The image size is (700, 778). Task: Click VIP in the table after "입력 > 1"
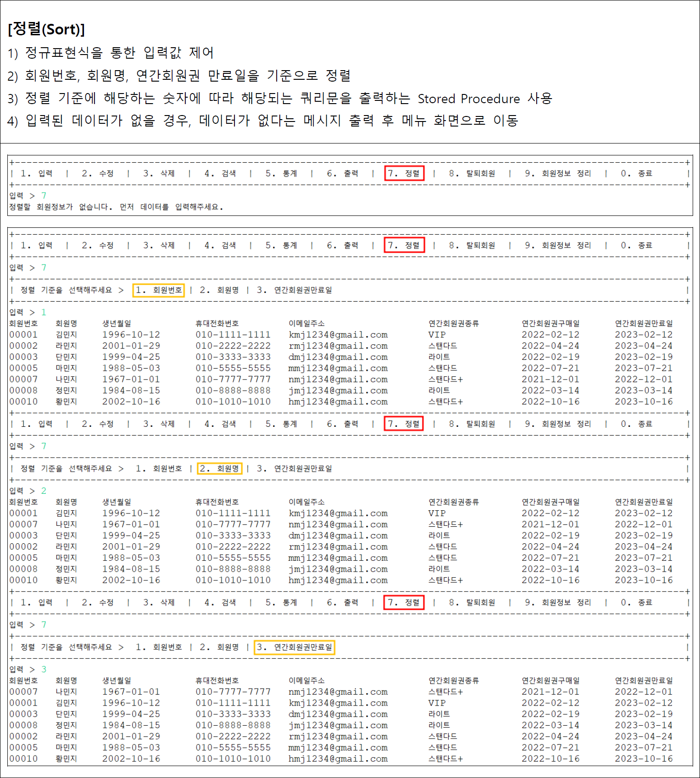coord(437,335)
